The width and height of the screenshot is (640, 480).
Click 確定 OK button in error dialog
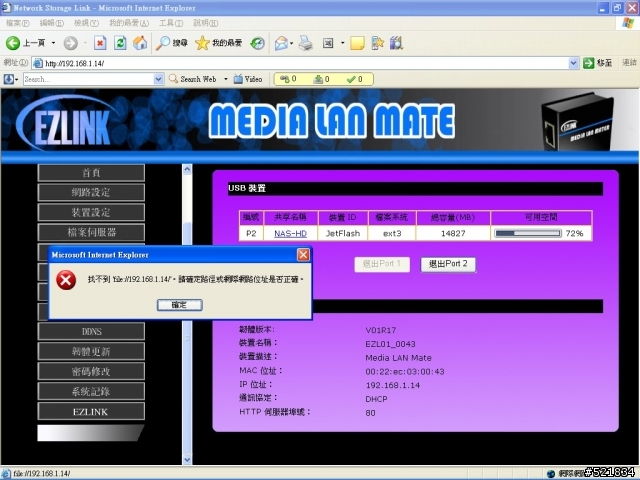180,305
